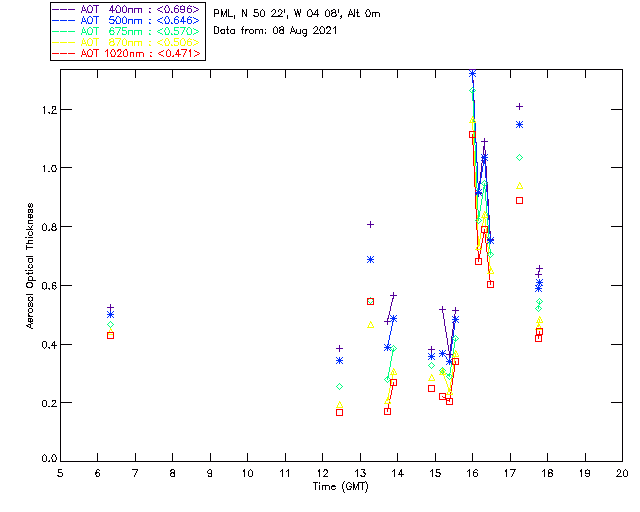
Task: Click the red square marker above time 17.2
Action: tap(519, 200)
